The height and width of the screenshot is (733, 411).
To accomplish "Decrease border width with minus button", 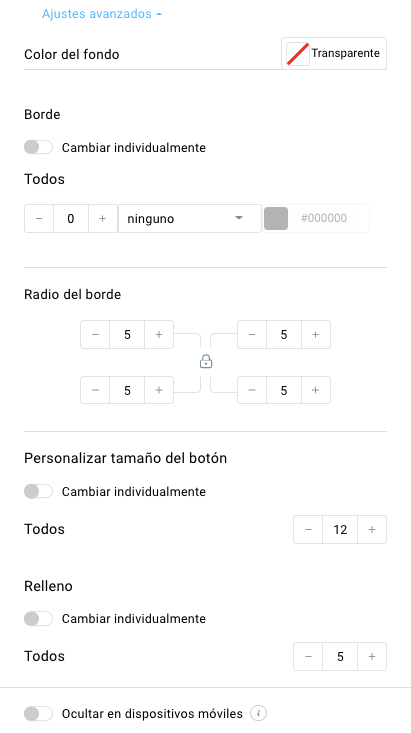I will coord(39,218).
